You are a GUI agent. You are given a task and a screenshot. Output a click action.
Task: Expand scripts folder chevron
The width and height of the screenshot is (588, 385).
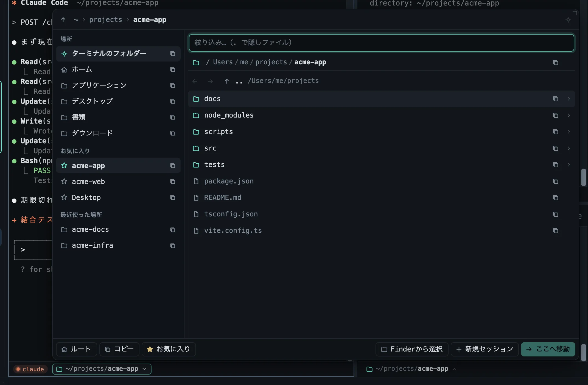point(569,132)
